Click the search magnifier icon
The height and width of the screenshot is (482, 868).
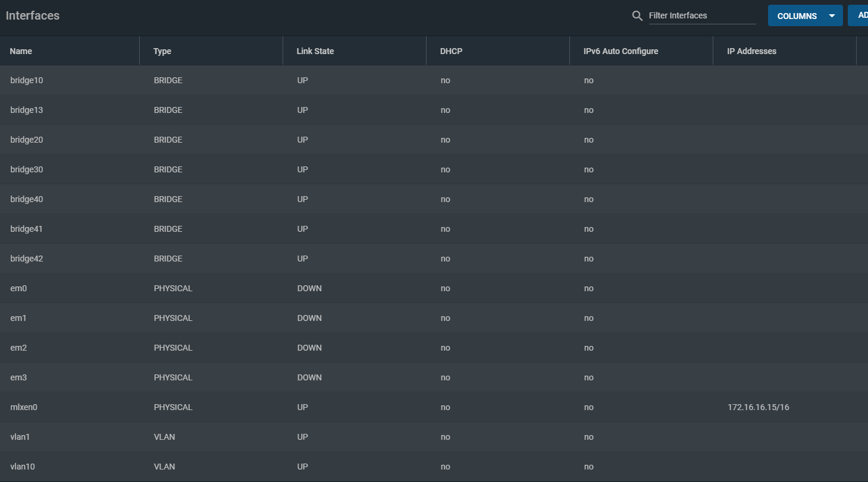(x=637, y=16)
